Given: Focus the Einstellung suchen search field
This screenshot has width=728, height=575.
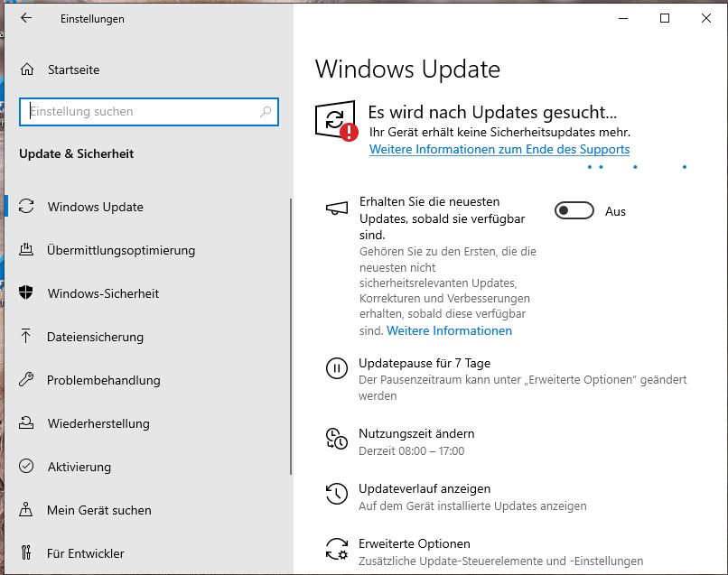Looking at the screenshot, I should (148, 111).
